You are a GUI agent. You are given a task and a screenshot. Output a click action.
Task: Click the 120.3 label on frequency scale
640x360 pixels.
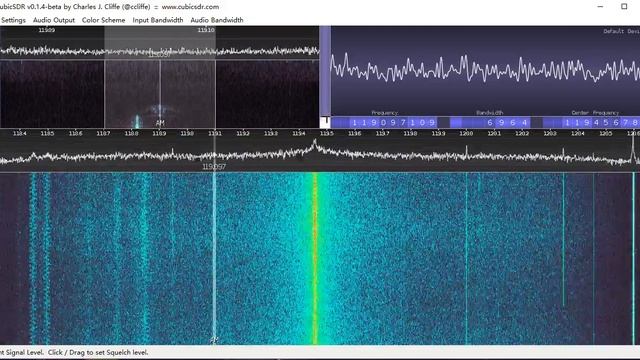[550, 133]
